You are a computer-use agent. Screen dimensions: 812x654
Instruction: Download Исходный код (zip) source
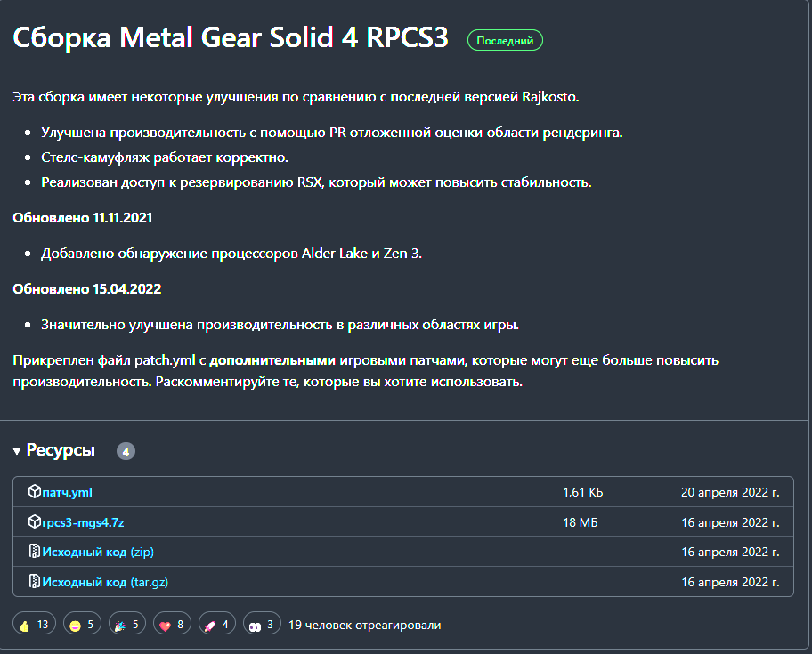pyautogui.click(x=98, y=552)
